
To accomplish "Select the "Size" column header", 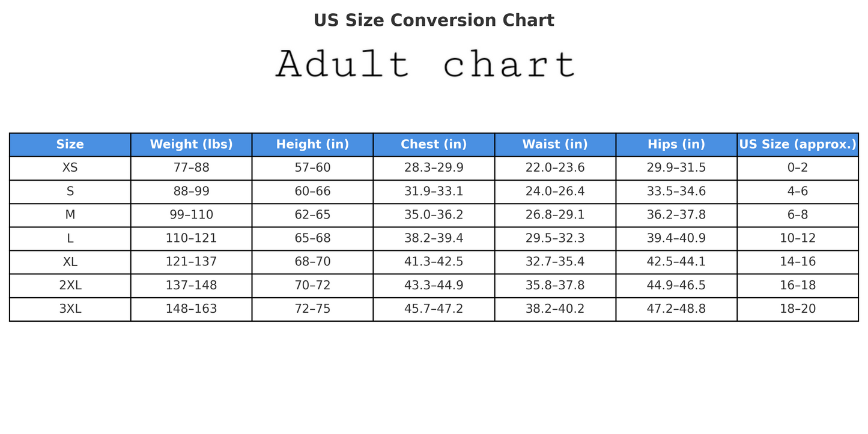I will (70, 145).
